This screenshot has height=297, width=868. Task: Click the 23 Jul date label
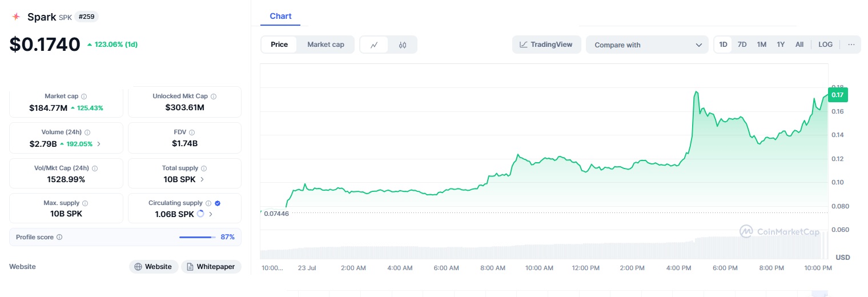click(x=307, y=268)
